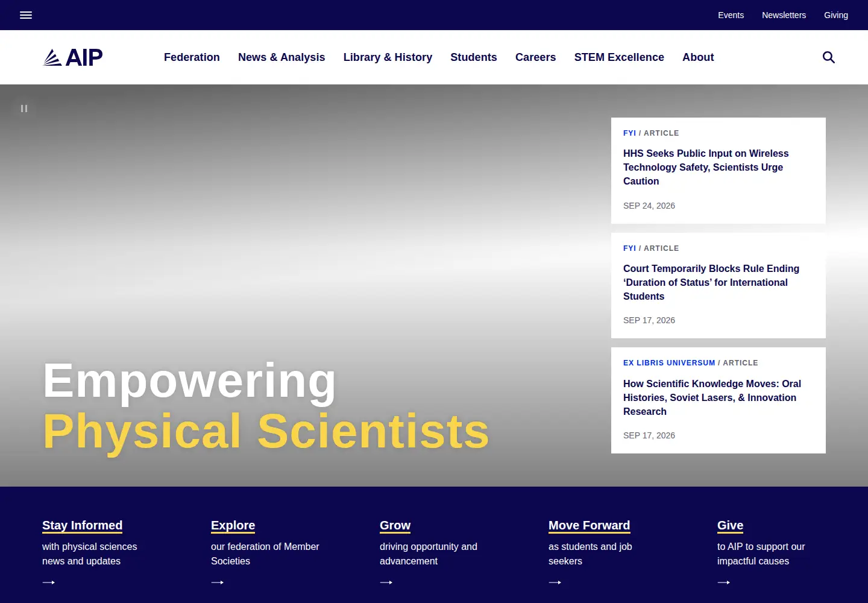The width and height of the screenshot is (868, 603).
Task: Open the Library & History menu
Action: tap(388, 57)
